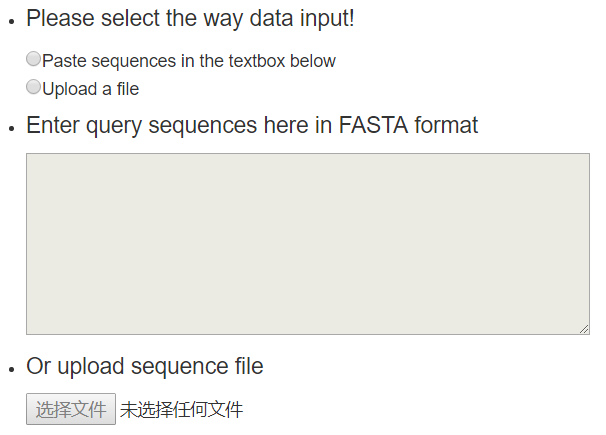606x435 pixels.
Task: Click the text area resize handle
Action: 584,329
